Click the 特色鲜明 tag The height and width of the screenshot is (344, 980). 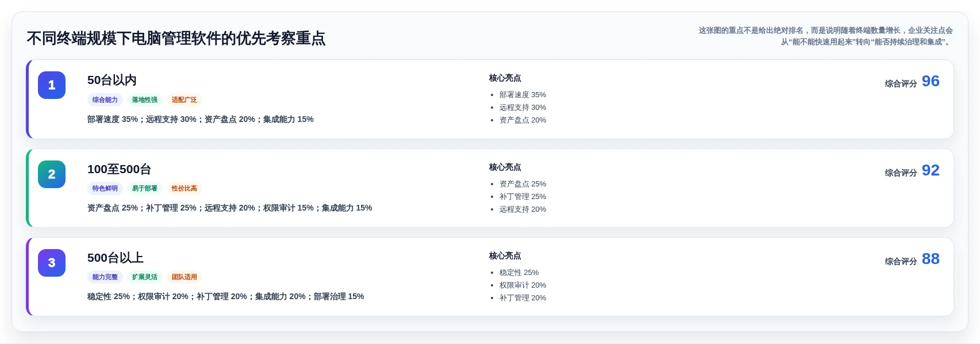point(105,189)
